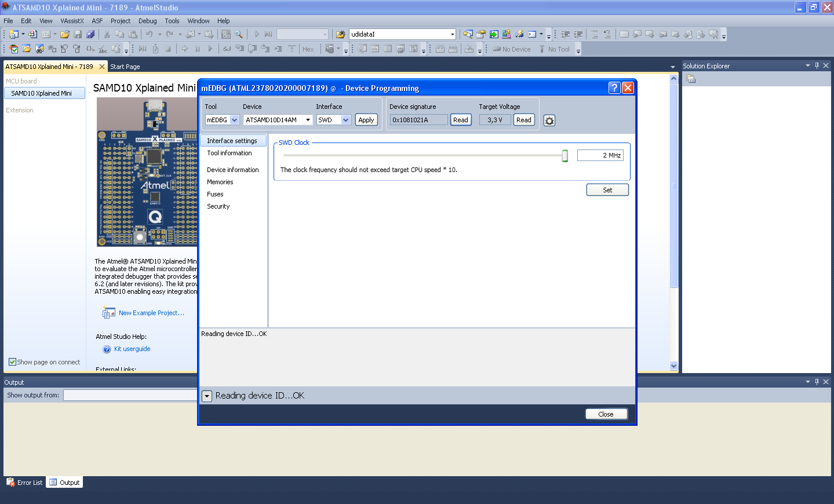834x504 pixels.
Task: Click the Set button for SWD Clock
Action: (607, 190)
